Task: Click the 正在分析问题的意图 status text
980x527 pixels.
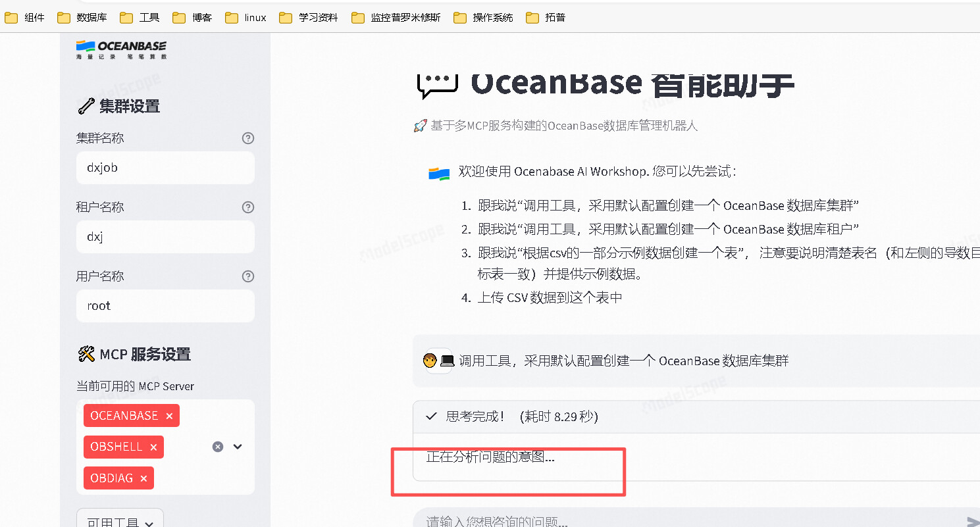Action: (490, 457)
